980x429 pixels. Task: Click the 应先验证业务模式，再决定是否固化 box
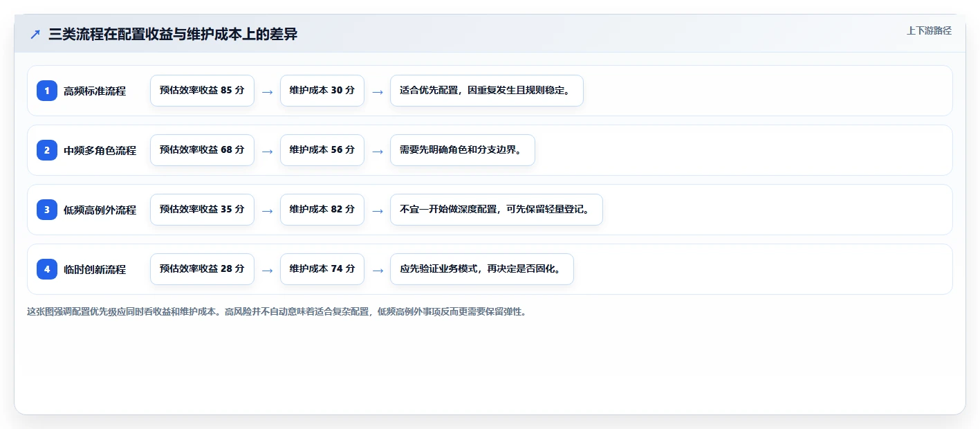point(482,269)
